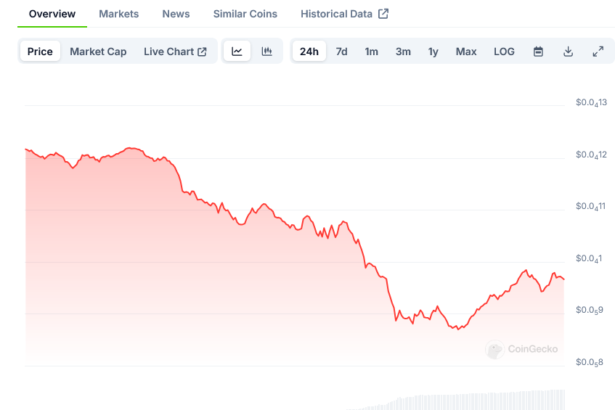615x410 pixels.
Task: Switch to the Markets tab
Action: click(x=119, y=14)
